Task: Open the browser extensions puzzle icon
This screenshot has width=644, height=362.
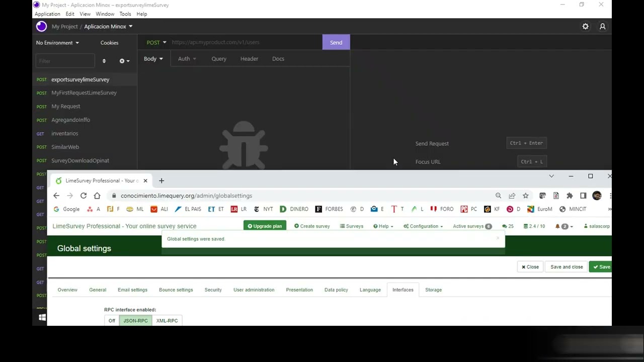Action: (x=570, y=196)
